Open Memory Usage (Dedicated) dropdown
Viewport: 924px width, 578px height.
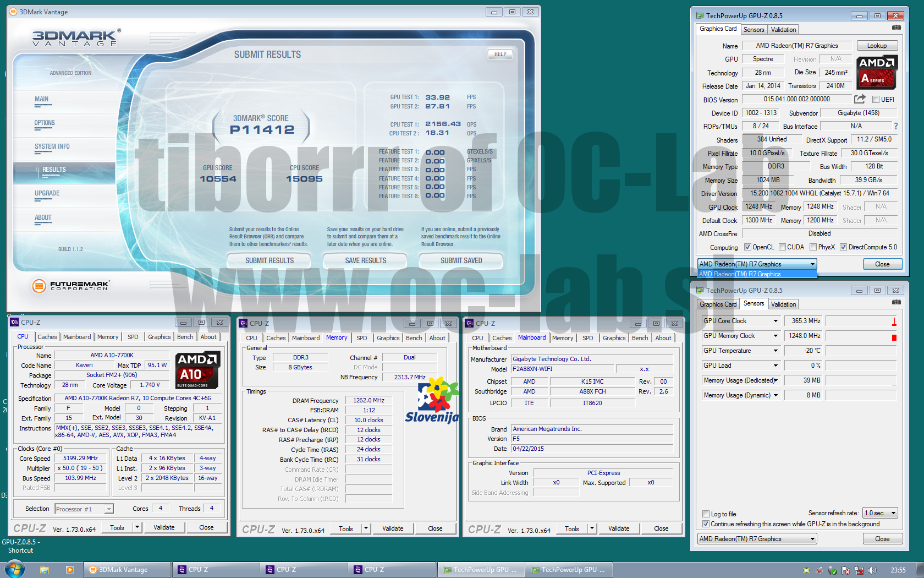(776, 380)
